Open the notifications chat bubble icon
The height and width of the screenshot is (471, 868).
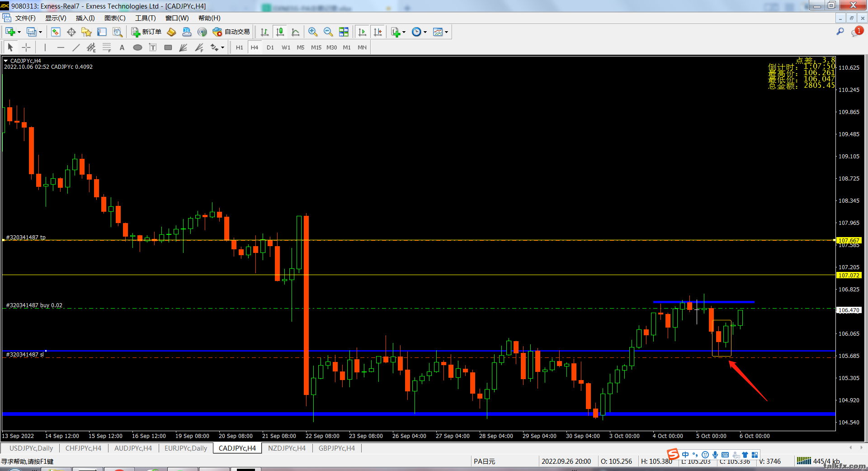857,32
